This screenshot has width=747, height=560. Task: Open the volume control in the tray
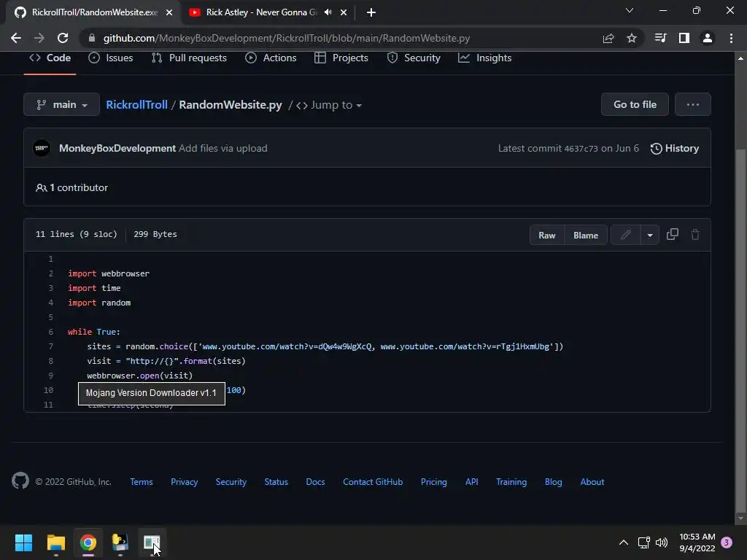click(661, 542)
